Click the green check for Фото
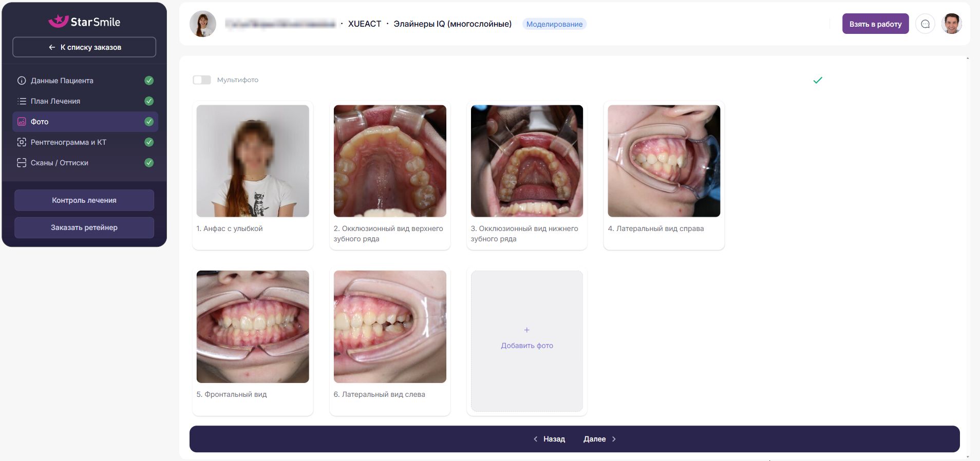The image size is (980, 461). point(149,122)
